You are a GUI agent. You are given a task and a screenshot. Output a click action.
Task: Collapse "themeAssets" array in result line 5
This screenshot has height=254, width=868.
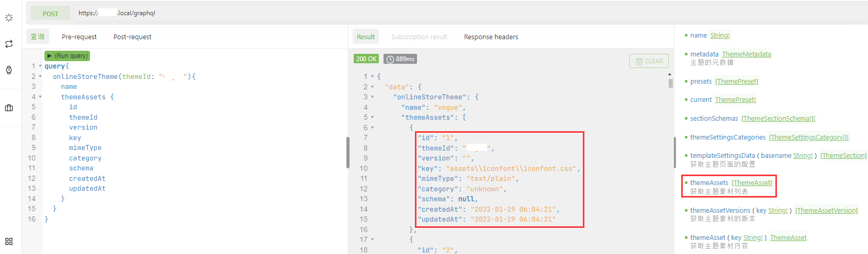373,118
